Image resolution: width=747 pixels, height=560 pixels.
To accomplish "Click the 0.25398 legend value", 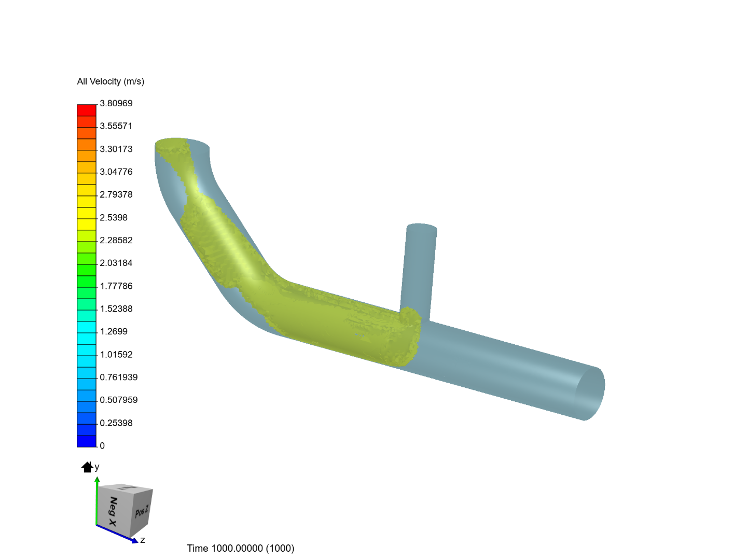I will coord(116,423).
